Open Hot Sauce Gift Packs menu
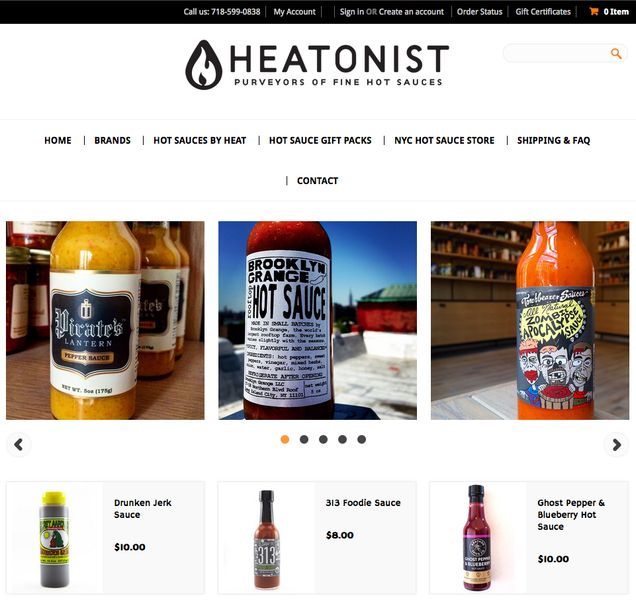This screenshot has height=600, width=636. click(320, 140)
